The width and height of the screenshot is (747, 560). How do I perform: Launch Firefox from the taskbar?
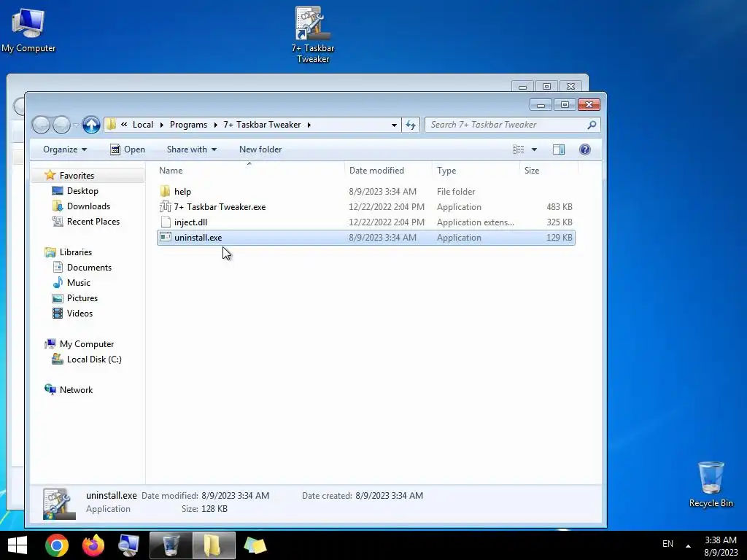93,545
